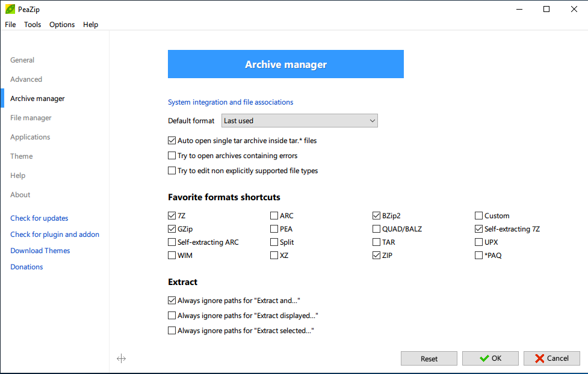Go to the File manager settings page
The width and height of the screenshot is (588, 374).
31,118
